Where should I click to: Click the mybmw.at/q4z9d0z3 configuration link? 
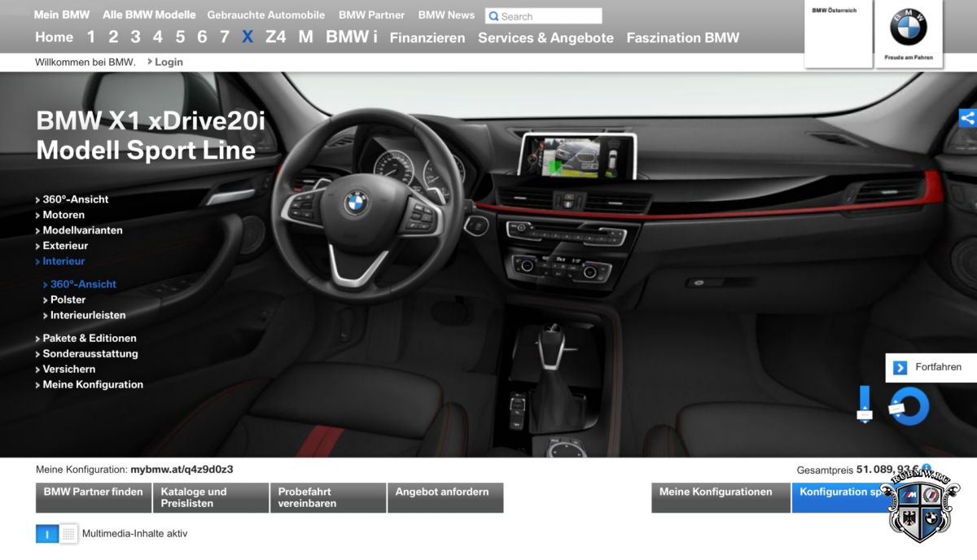coord(182,470)
